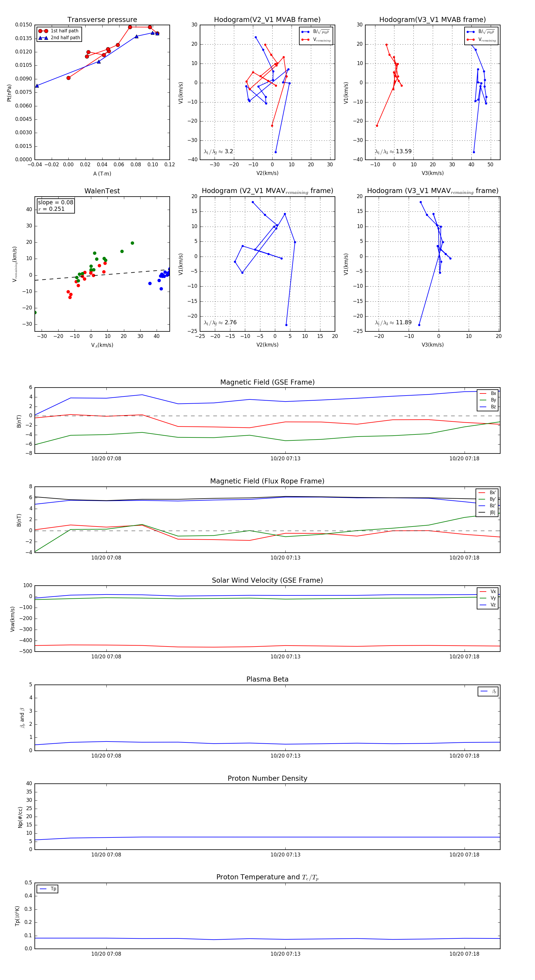This screenshot has height=980, width=535.
Task: Click the eigenvalue ratio 3.2 annotation
Action: pos(218,151)
